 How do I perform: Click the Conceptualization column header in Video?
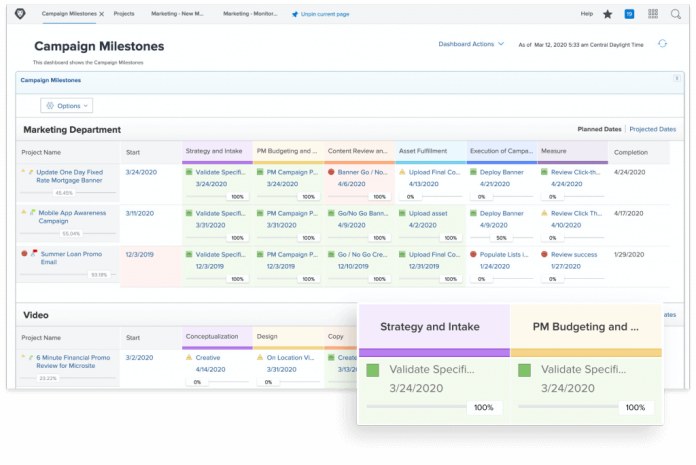(217, 338)
